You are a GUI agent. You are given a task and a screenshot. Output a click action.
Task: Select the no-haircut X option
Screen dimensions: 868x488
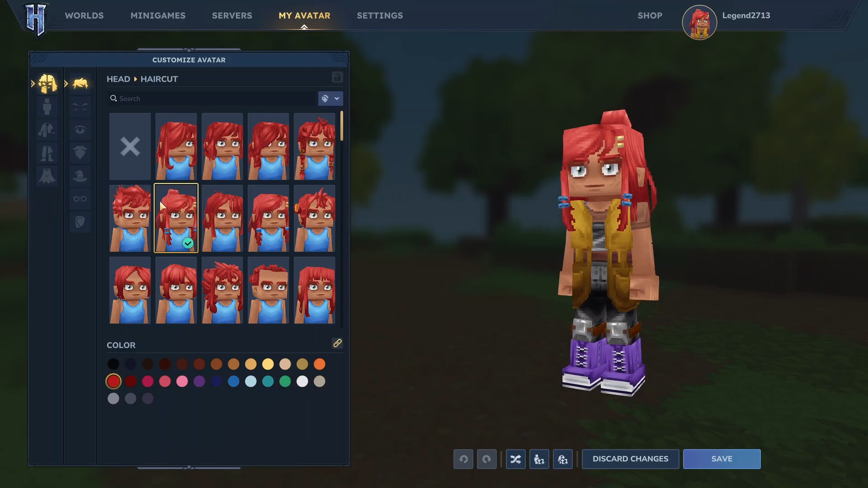130,146
